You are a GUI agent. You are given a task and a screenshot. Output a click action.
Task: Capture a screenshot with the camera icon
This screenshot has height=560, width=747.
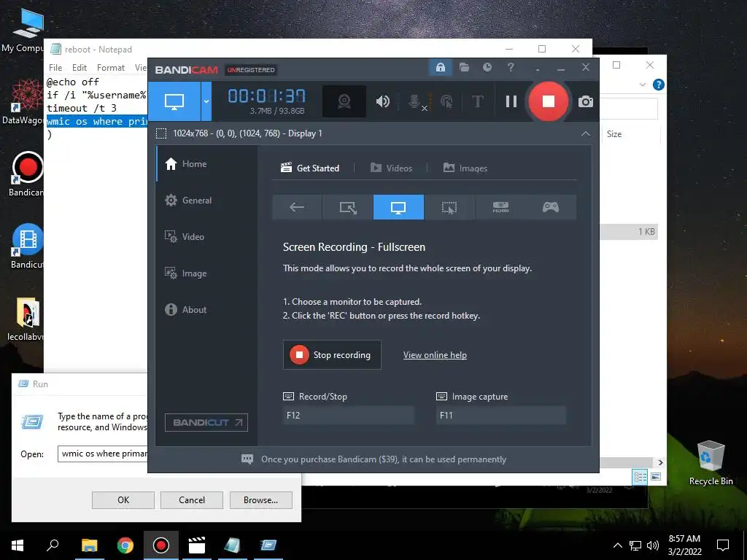pos(586,101)
